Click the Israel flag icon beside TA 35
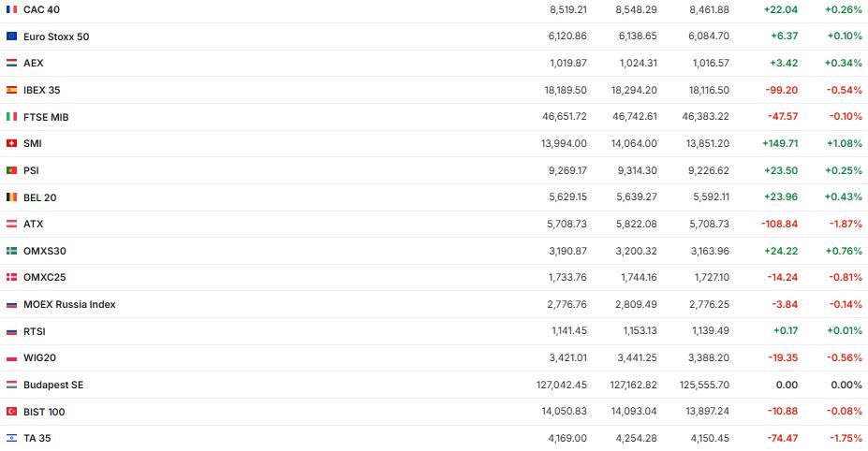868x451 pixels. [11, 438]
